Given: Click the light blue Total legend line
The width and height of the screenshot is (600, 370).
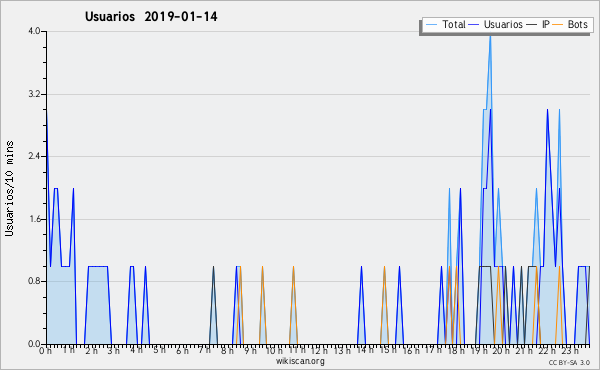Looking at the screenshot, I should click(431, 25).
